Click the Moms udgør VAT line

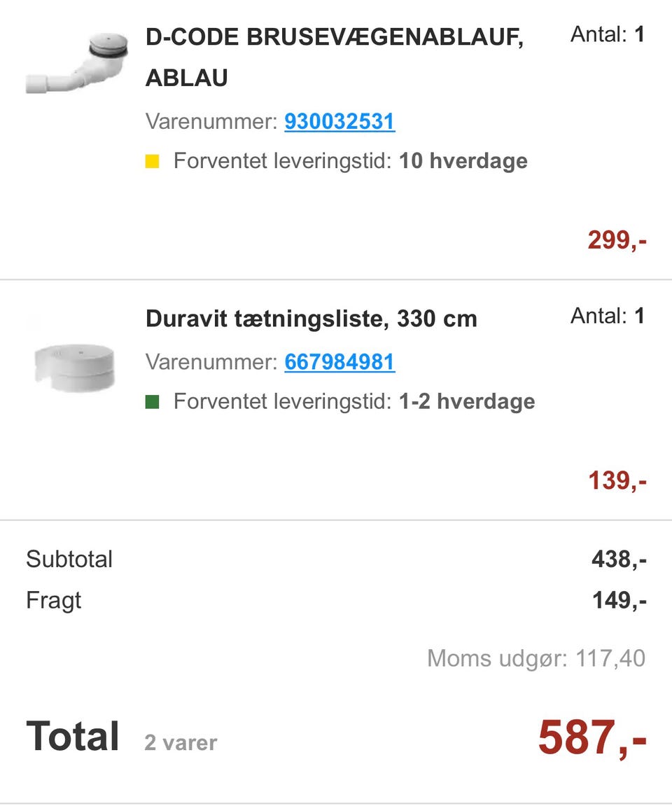pyautogui.click(x=535, y=658)
